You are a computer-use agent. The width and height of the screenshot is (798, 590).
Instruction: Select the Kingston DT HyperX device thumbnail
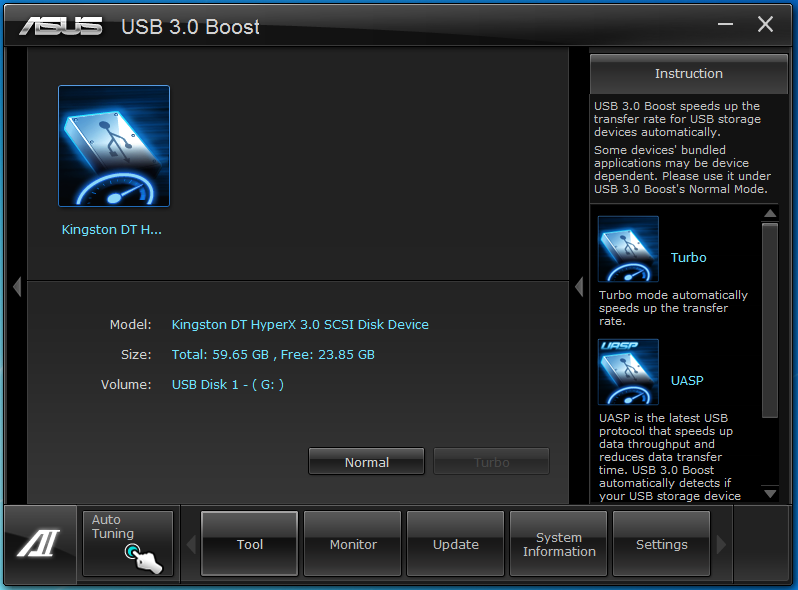(x=114, y=146)
